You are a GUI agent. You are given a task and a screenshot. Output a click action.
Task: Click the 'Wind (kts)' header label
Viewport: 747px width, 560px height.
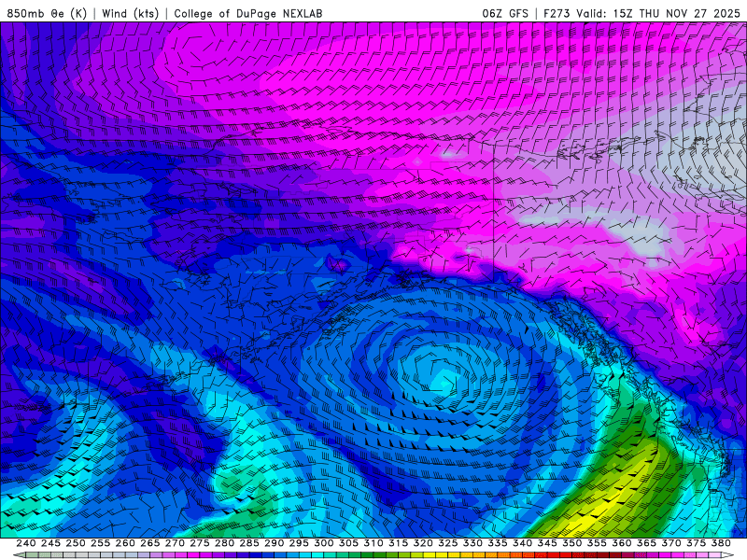tap(130, 13)
